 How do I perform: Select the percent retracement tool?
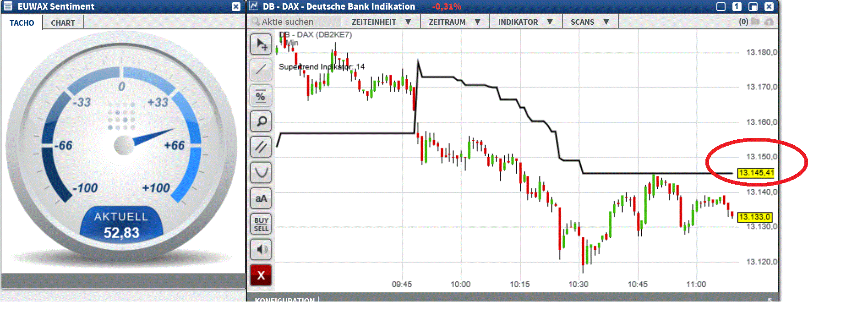click(x=261, y=96)
